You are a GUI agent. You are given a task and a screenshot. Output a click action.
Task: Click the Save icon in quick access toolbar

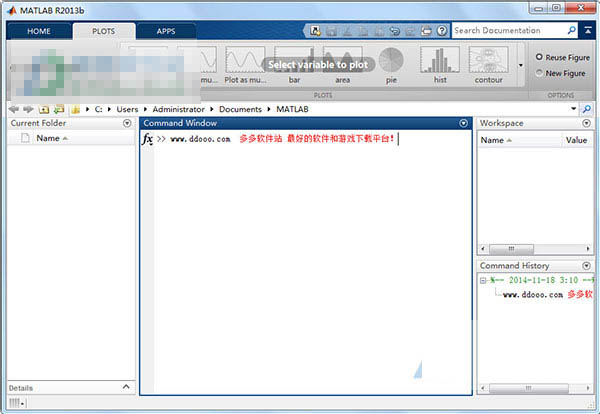331,31
